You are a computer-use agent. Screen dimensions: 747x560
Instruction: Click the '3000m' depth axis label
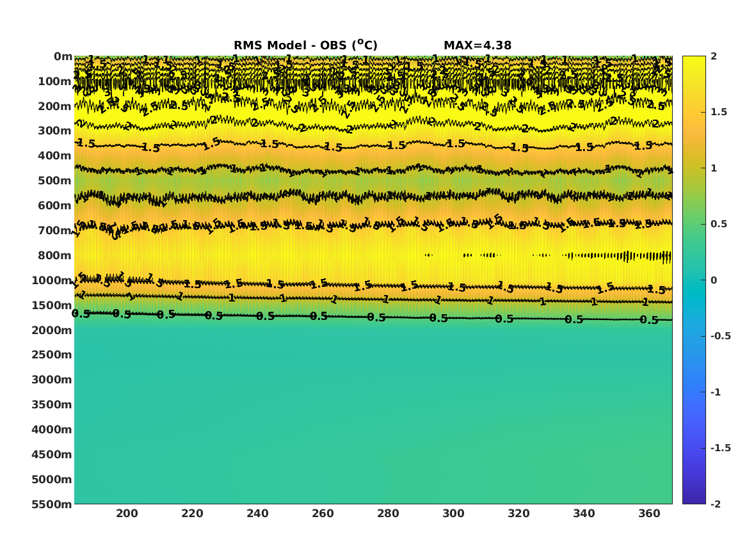click(52, 380)
